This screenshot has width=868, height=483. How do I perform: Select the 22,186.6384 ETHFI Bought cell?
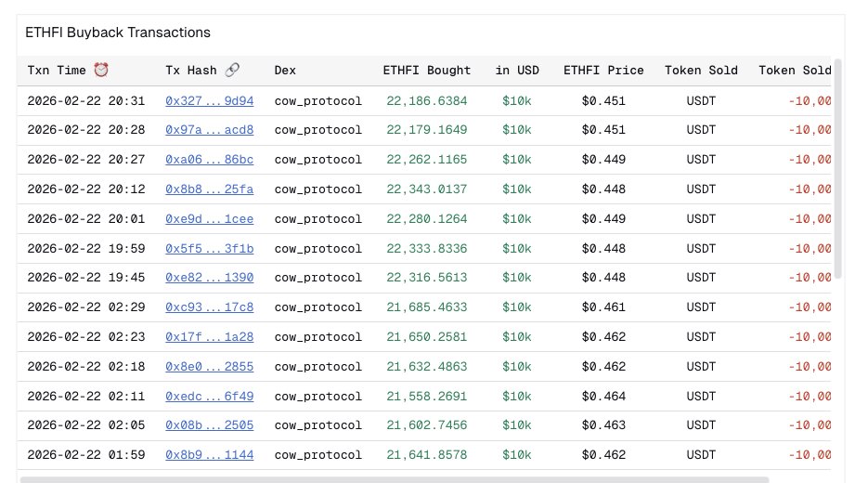[427, 101]
